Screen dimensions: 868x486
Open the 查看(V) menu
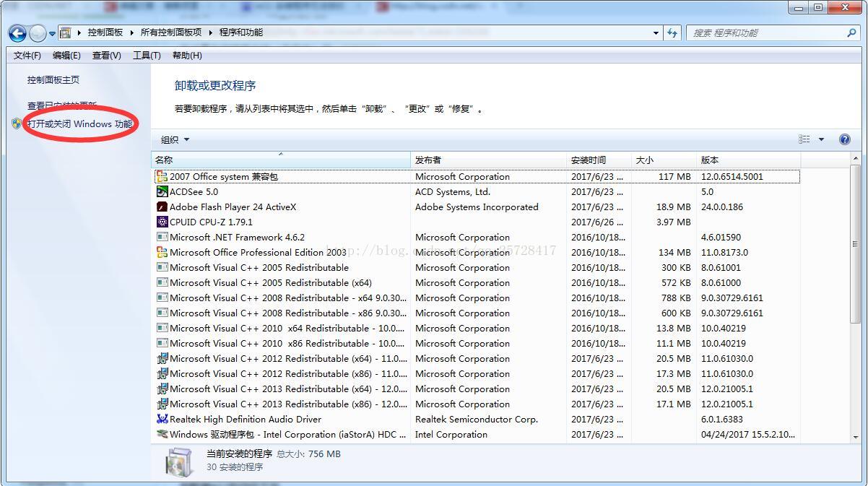(x=107, y=56)
